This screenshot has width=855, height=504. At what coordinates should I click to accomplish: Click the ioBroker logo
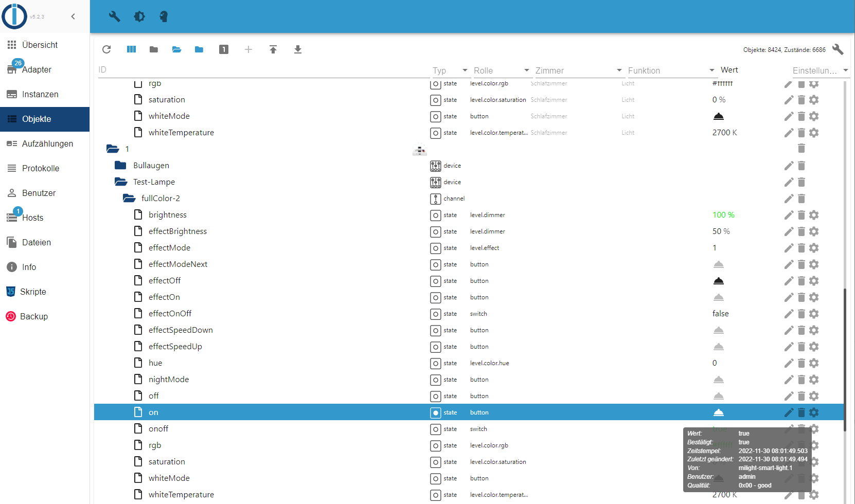pyautogui.click(x=14, y=16)
